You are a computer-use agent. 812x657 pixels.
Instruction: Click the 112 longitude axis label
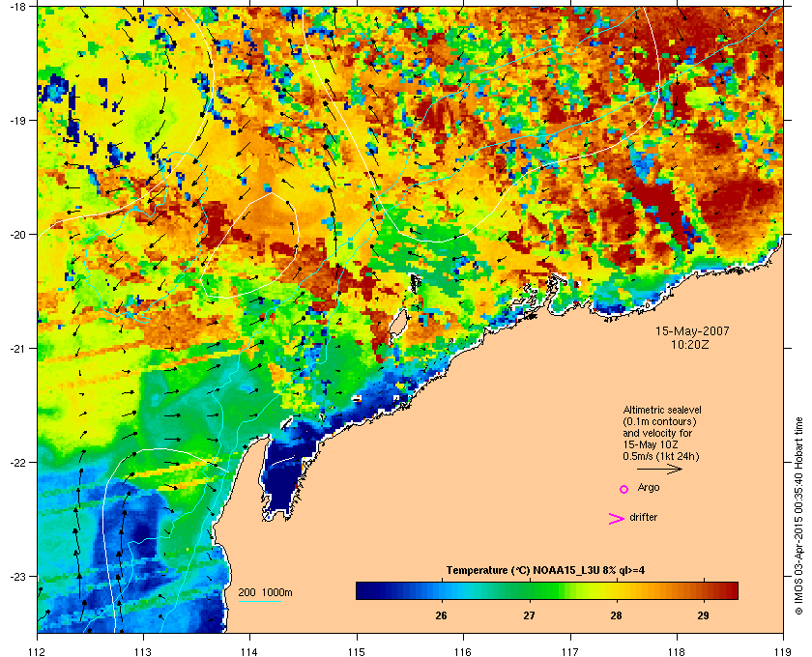pyautogui.click(x=38, y=652)
